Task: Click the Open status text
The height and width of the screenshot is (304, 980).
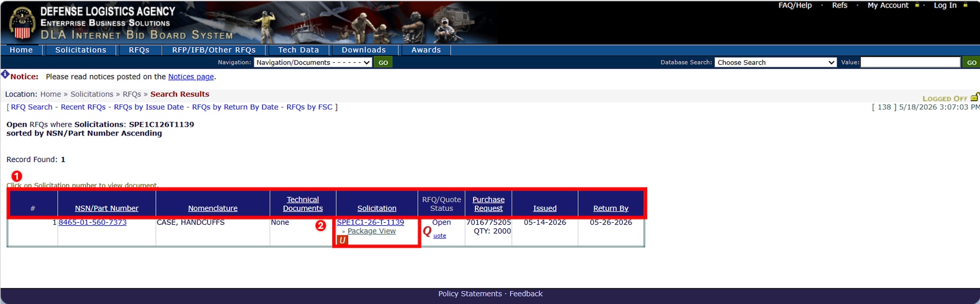Action: [x=442, y=222]
